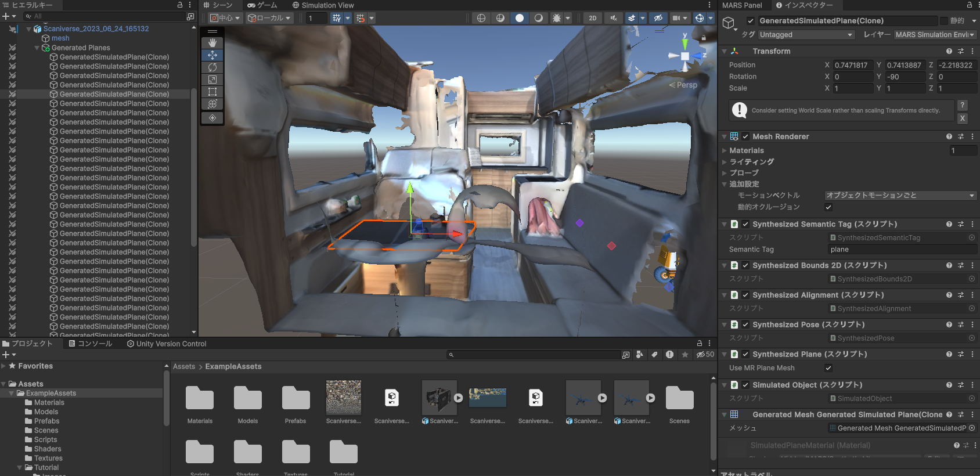The height and width of the screenshot is (476, 980).
Task: Switch to the Game tab
Action: point(262,5)
